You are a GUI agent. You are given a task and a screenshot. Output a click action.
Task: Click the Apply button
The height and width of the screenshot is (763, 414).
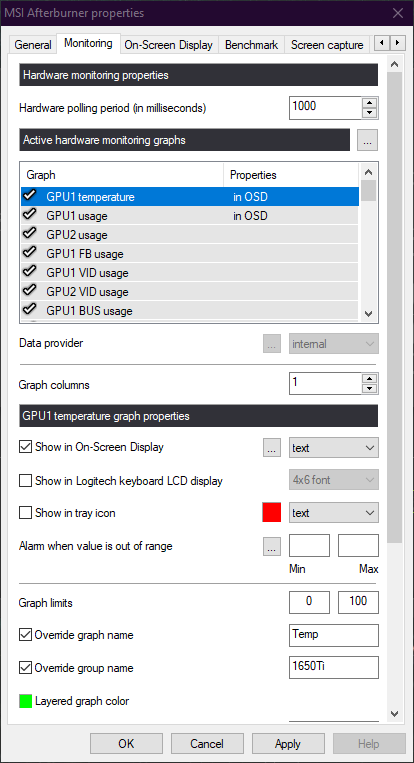288,744
